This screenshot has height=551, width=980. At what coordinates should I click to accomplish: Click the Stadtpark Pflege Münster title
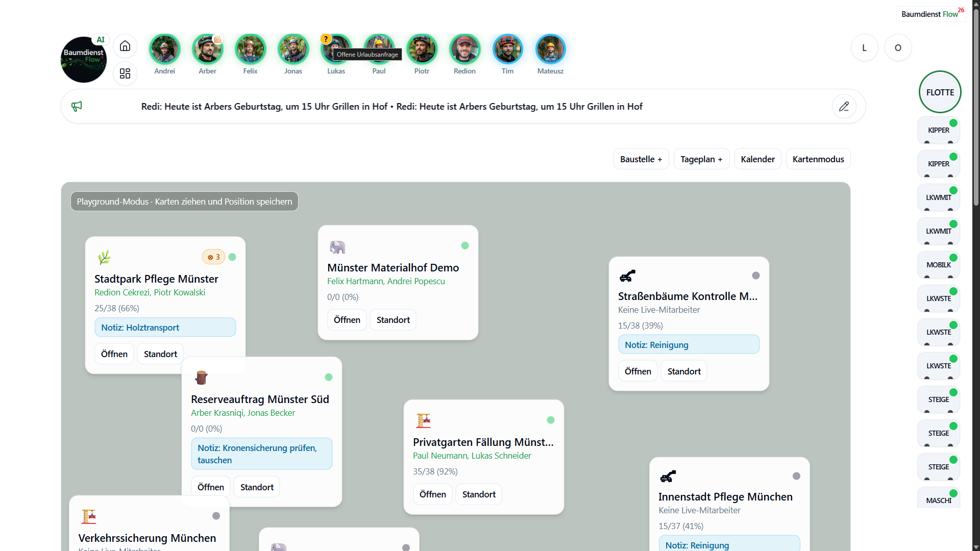[x=156, y=279]
